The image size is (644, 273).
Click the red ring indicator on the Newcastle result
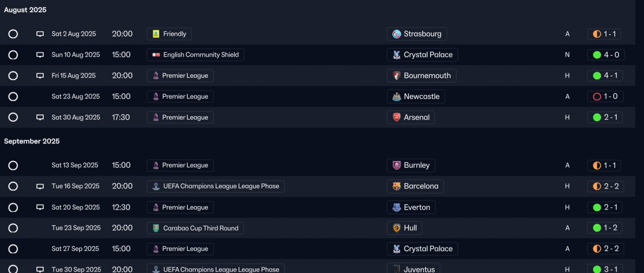point(597,97)
